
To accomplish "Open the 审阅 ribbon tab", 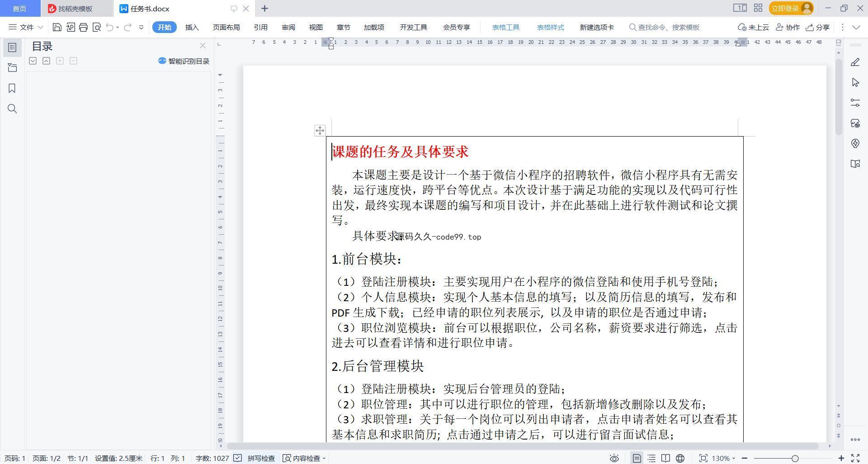I will 288,27.
